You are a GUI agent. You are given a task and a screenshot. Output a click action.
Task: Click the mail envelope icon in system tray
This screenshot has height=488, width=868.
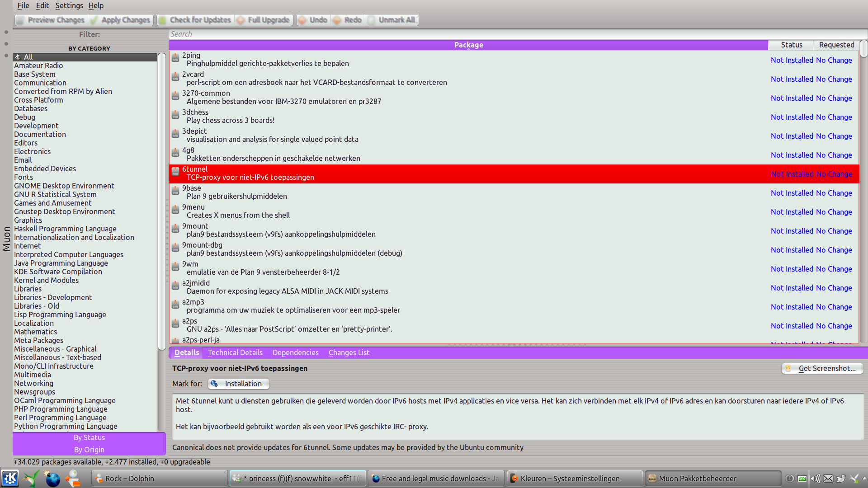pos(828,479)
